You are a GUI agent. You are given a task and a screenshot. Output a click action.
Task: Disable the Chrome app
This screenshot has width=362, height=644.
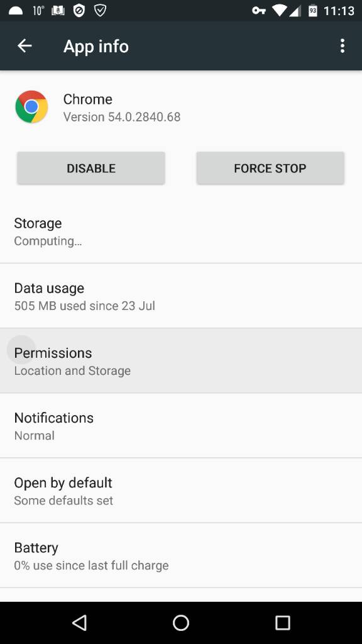point(91,168)
